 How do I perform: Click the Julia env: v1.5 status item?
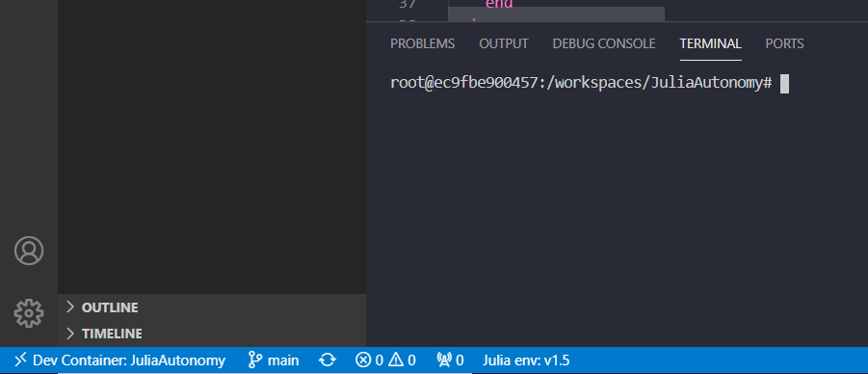click(526, 361)
